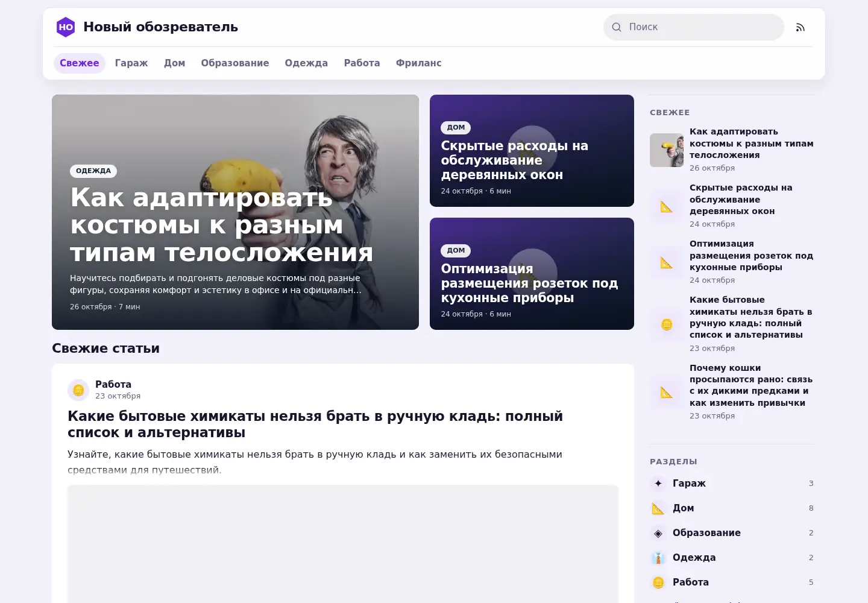Click the Дом section ruler icon

point(658,508)
